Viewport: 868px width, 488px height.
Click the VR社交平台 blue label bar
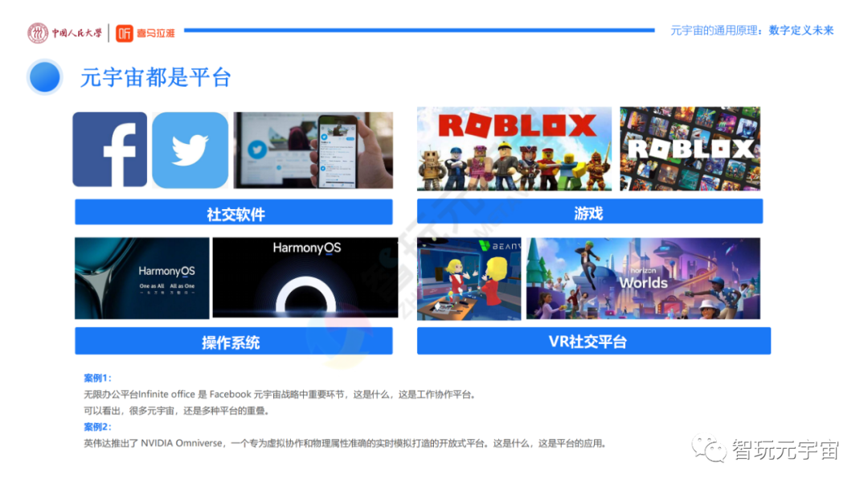[594, 341]
